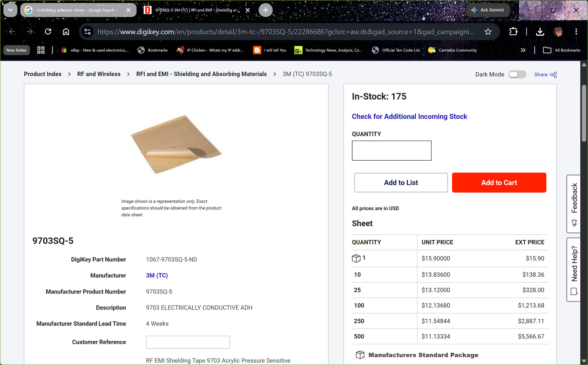Screen dimensions: 588x365
Task: Click the $11.54844 unit price
Action: tap(436, 321)
